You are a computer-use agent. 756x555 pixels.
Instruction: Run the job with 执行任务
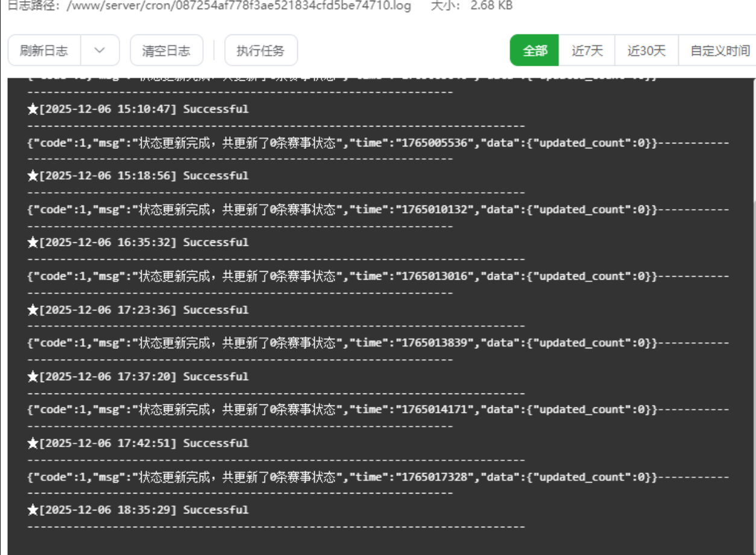click(x=260, y=51)
